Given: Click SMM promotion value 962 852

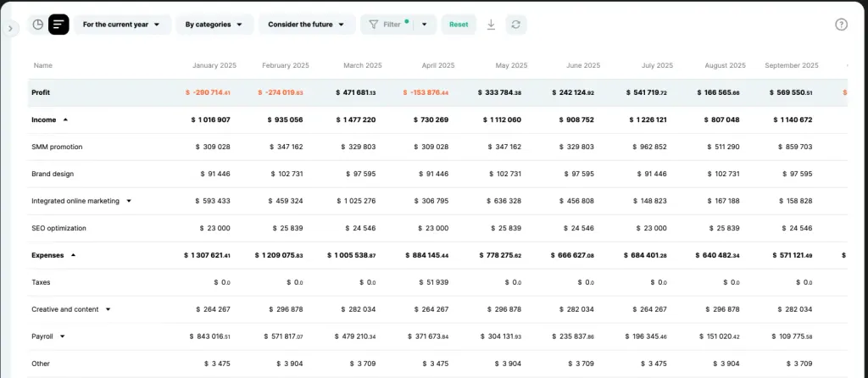Looking at the screenshot, I should (650, 147).
